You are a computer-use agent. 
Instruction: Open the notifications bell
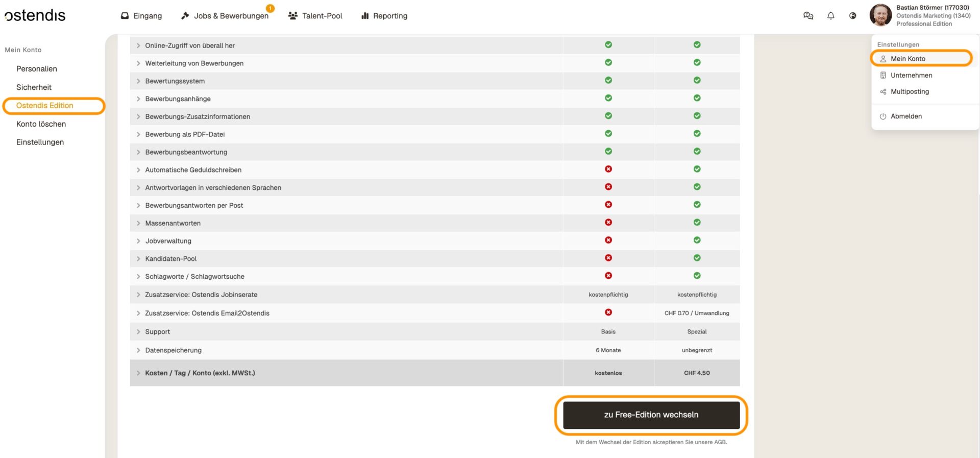(x=831, y=16)
